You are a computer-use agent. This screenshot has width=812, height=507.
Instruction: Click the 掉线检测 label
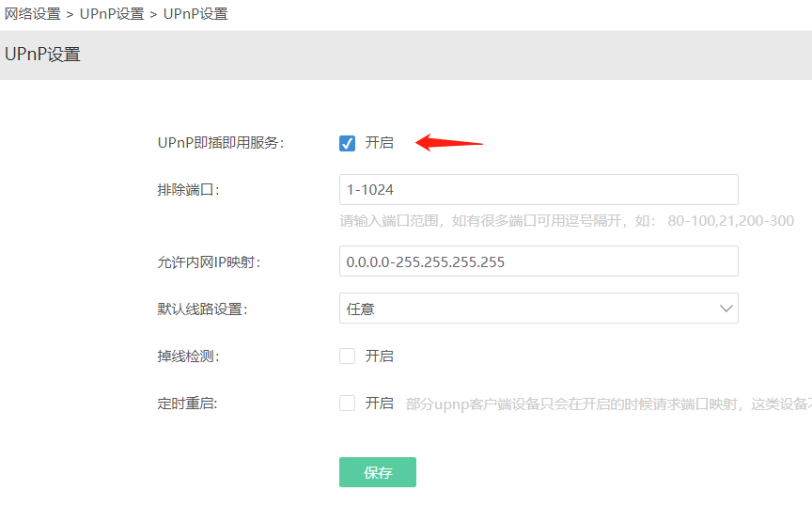point(189,356)
